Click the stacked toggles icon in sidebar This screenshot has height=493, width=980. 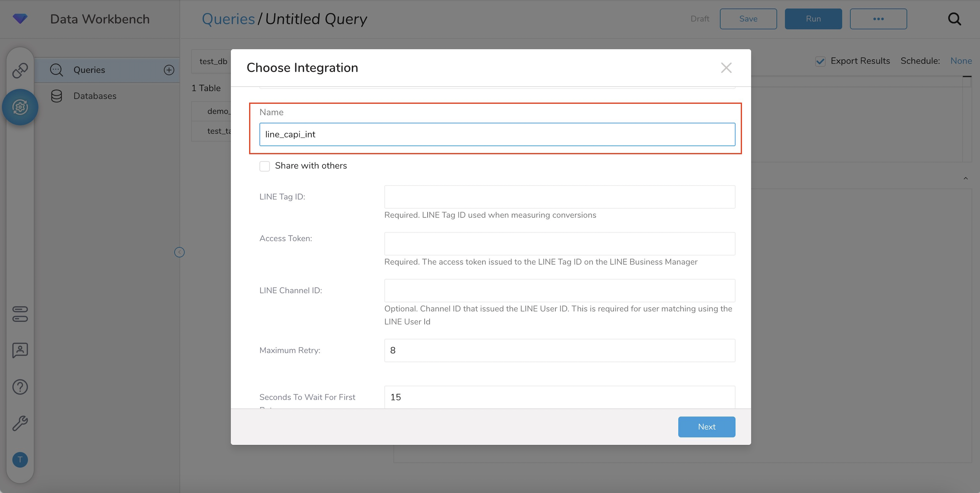pos(20,314)
